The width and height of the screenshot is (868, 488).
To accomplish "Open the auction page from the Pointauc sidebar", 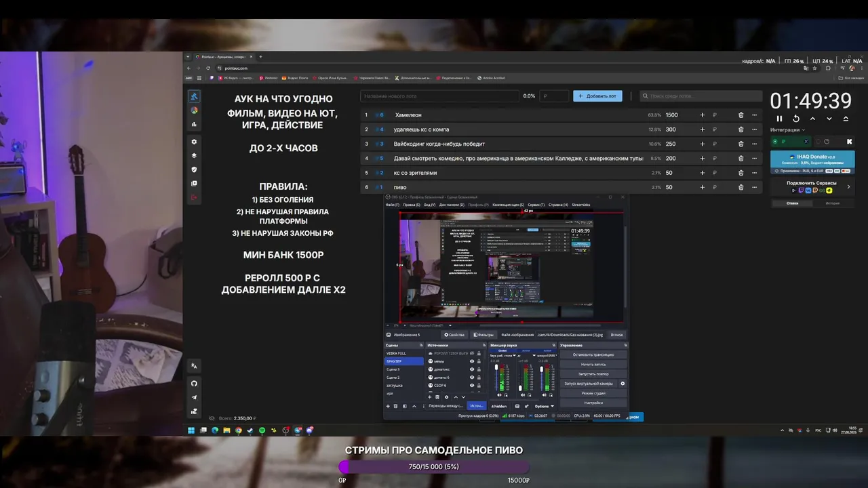I will [194, 96].
